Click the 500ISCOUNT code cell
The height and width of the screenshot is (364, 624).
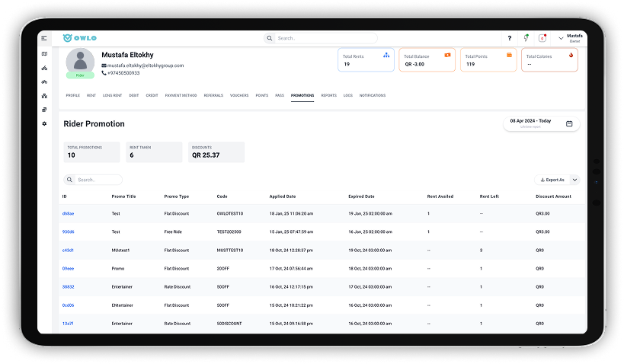tap(229, 324)
